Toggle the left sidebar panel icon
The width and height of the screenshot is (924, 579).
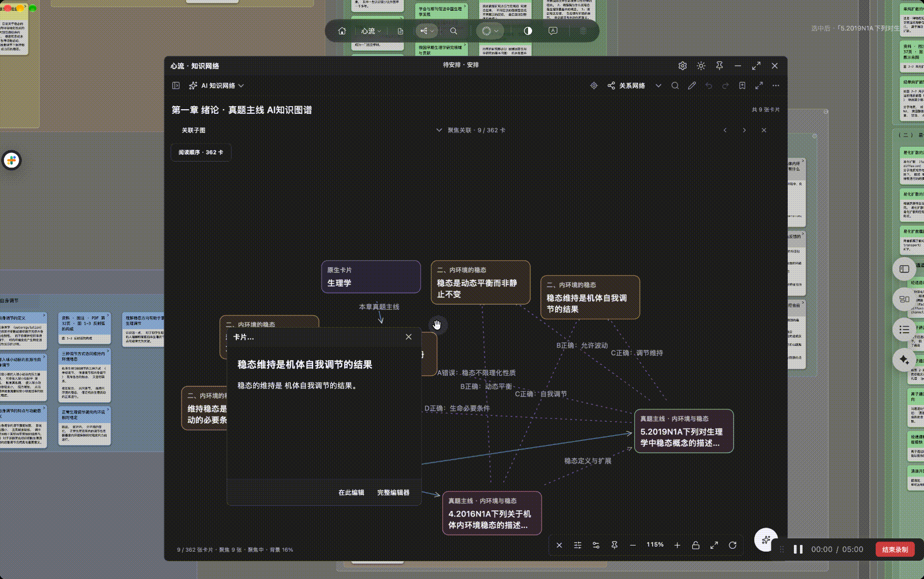click(176, 86)
